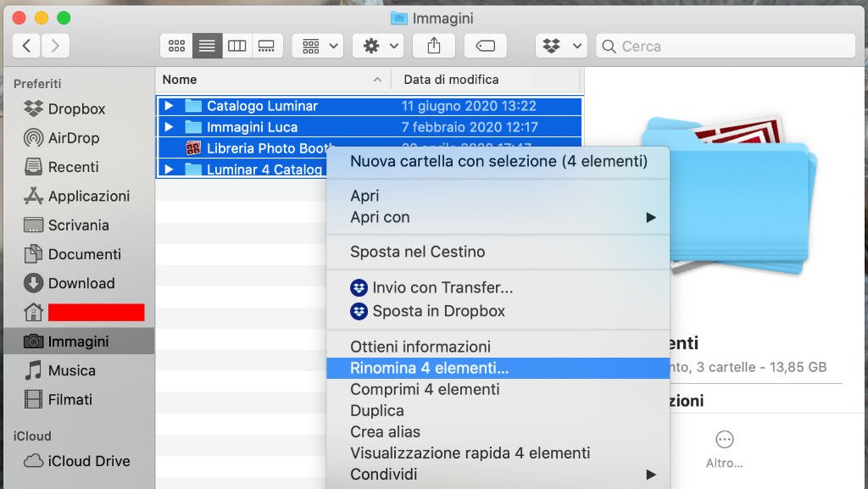Screen dimensions: 868x489
Task: Choose Sposta in Dropbox menu item
Action: 498,311
